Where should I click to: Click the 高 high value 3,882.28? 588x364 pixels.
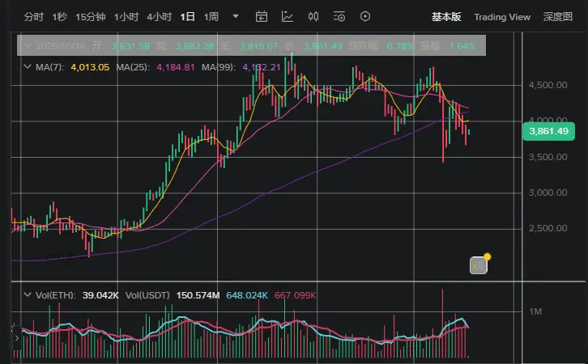194,46
